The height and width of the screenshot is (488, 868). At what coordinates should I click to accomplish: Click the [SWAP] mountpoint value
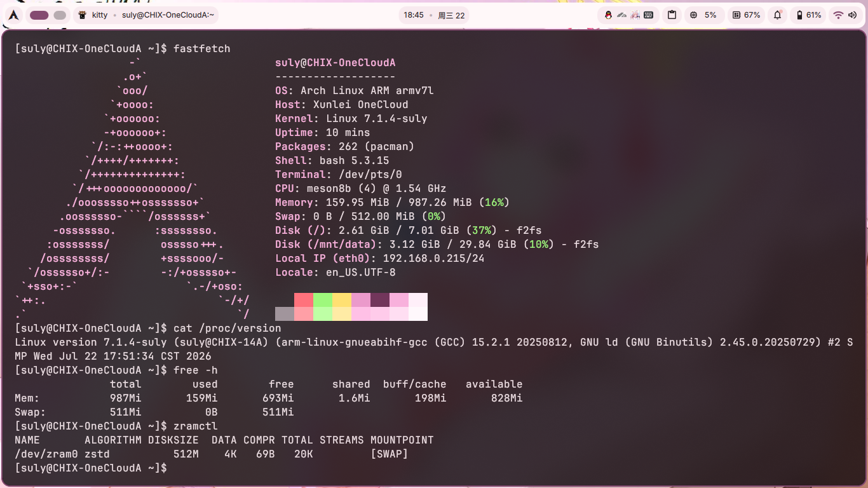(390, 454)
